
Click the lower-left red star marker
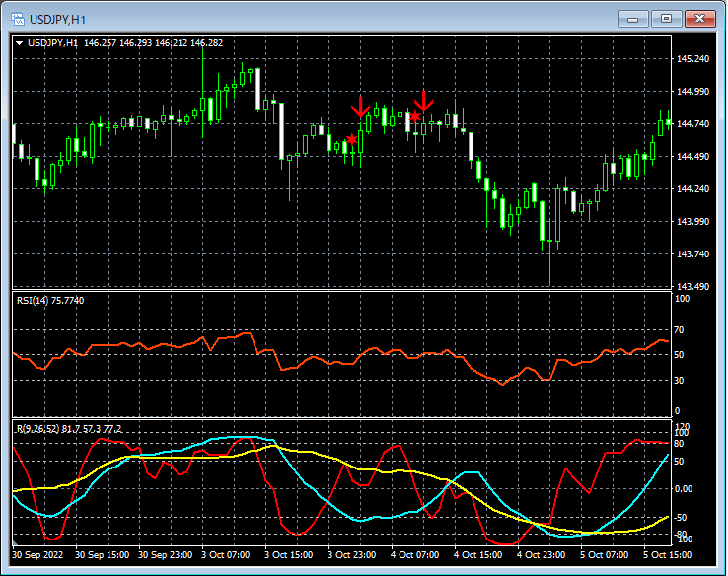pos(352,140)
